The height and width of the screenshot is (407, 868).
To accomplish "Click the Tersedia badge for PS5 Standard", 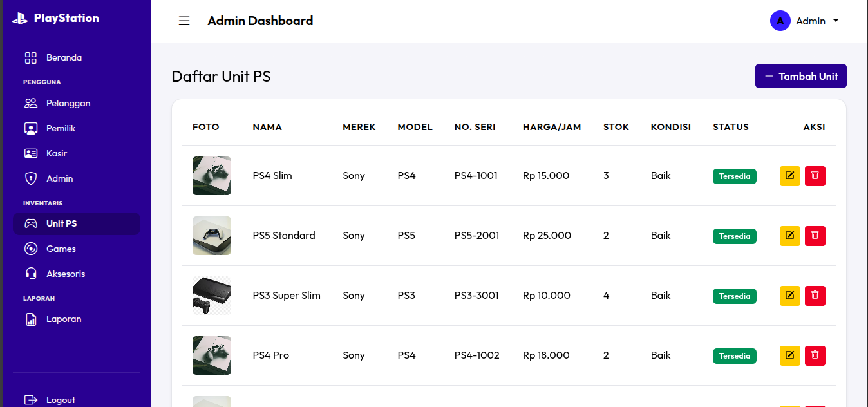I will (x=735, y=236).
